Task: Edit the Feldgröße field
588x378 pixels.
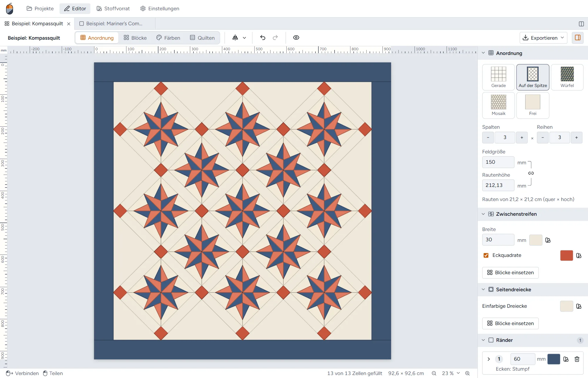Action: pyautogui.click(x=498, y=162)
